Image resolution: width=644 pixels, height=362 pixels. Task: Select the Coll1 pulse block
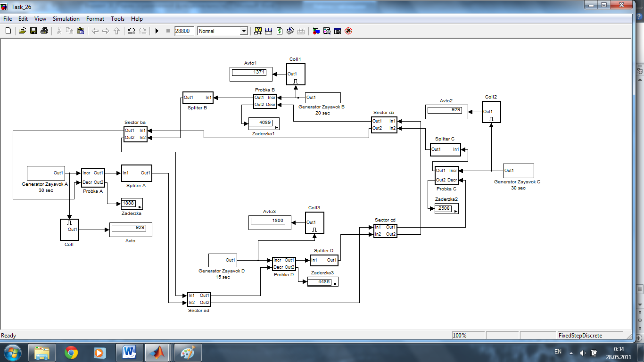pyautogui.click(x=296, y=74)
